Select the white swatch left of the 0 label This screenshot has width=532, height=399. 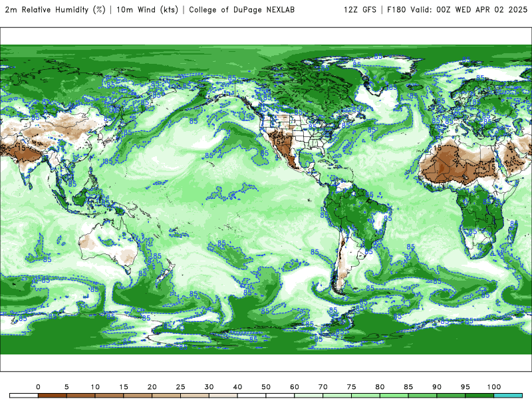click(x=24, y=396)
